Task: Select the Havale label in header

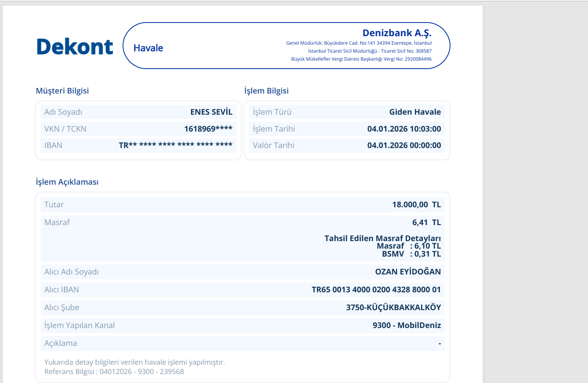Action: pos(148,48)
